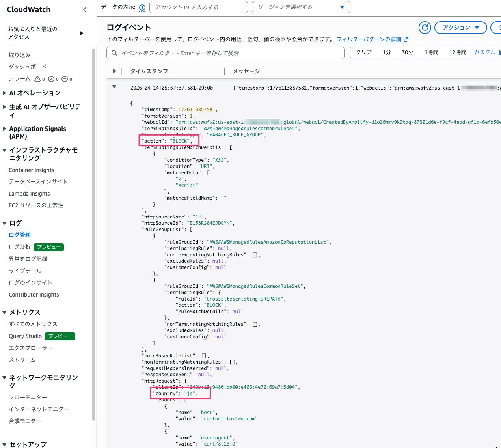
Task: Expand favorites and recent access arrow
Action: click(82, 33)
